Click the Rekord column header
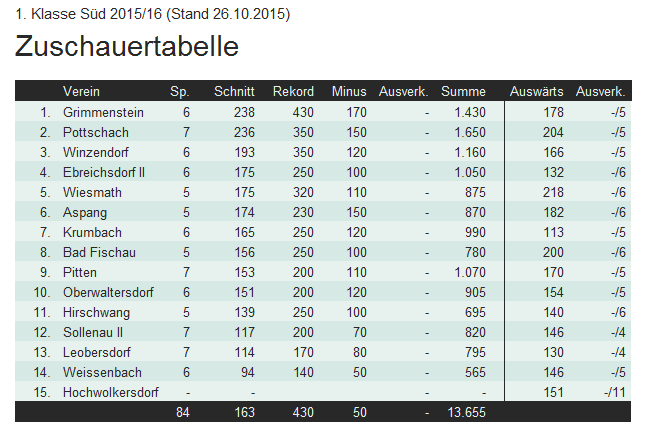646x429 pixels. 293,91
